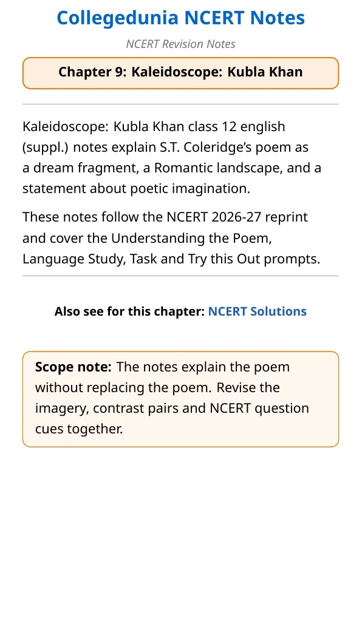Screen dimensions: 362x644
Task: Click the 'Language Study' phrase
Action: pyautogui.click(x=73, y=260)
